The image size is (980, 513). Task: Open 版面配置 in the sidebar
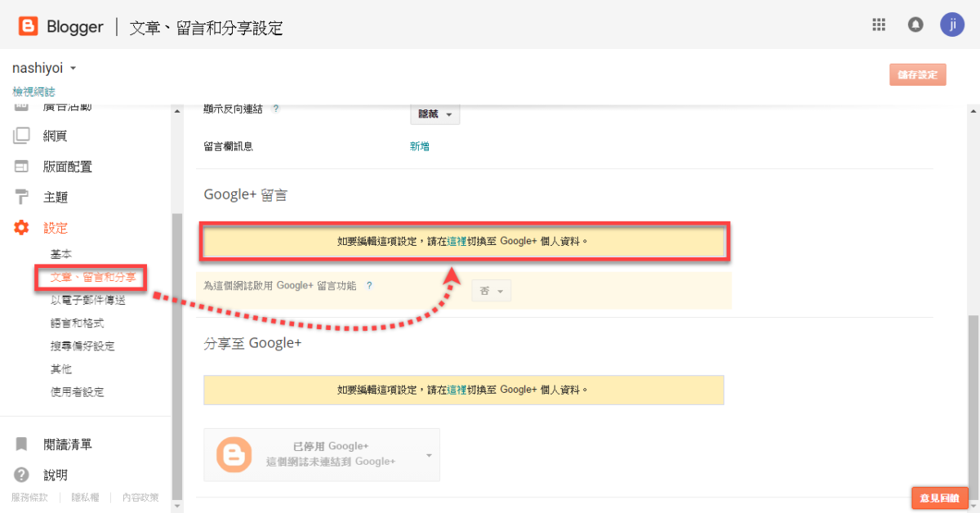point(68,167)
